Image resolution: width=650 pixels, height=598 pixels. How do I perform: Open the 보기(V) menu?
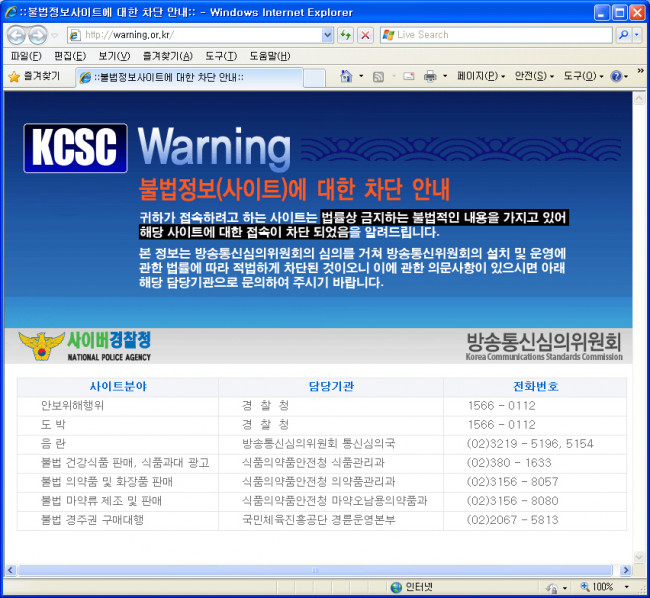pos(114,56)
